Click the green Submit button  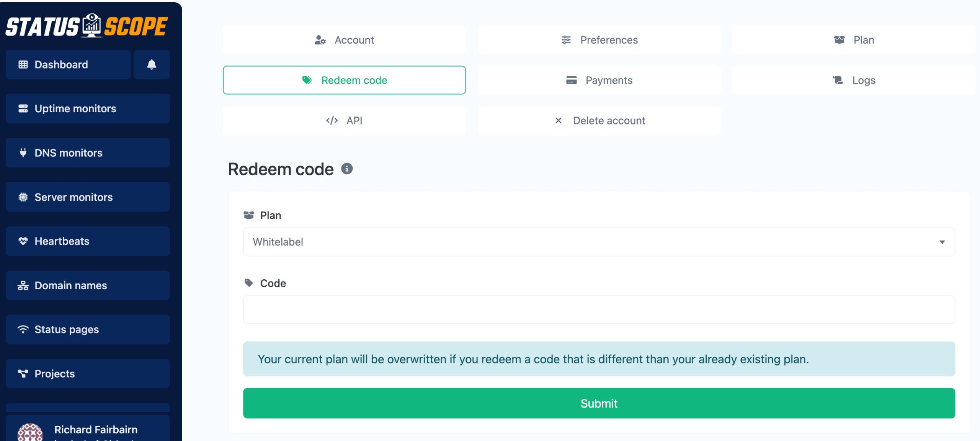tap(599, 403)
